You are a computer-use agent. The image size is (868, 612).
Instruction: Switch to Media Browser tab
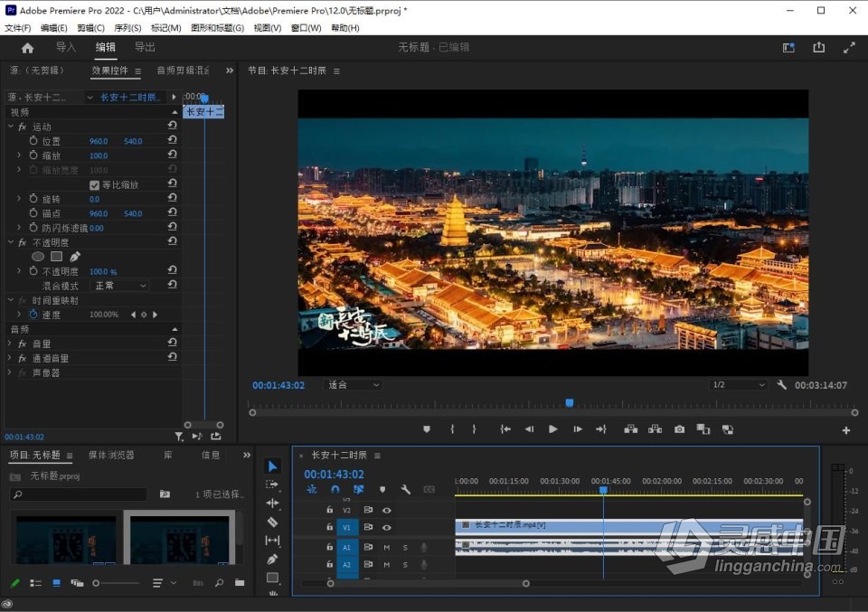tap(111, 456)
